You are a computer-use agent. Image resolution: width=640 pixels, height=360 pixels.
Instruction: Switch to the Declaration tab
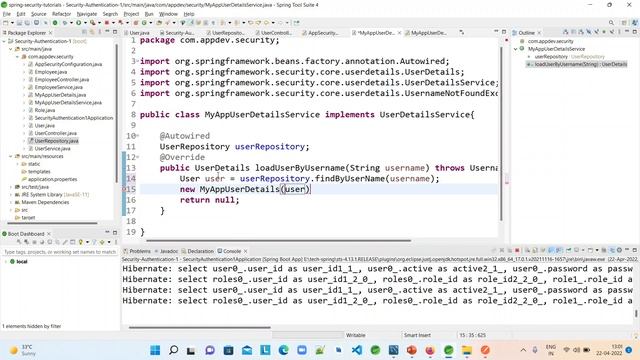[x=198, y=251]
